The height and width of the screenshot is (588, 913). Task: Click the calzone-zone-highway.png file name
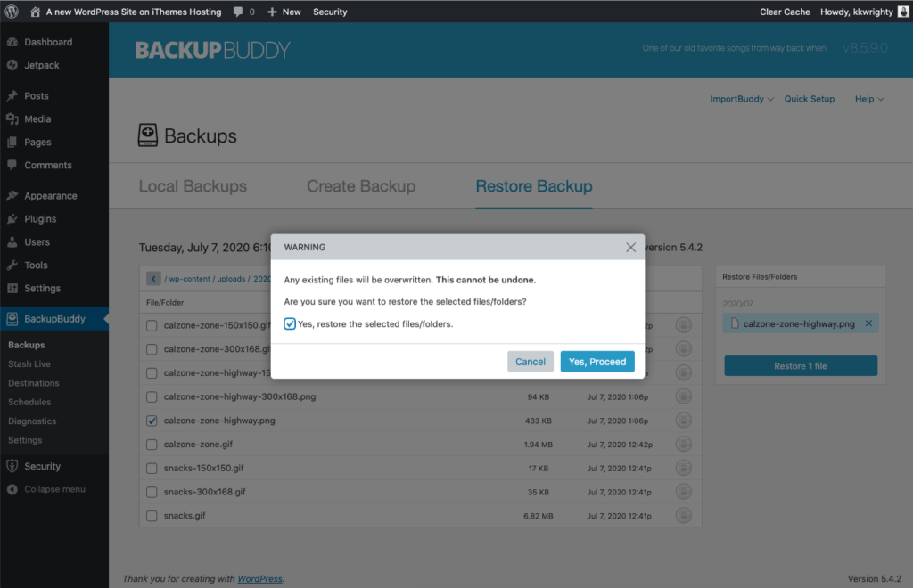point(219,421)
